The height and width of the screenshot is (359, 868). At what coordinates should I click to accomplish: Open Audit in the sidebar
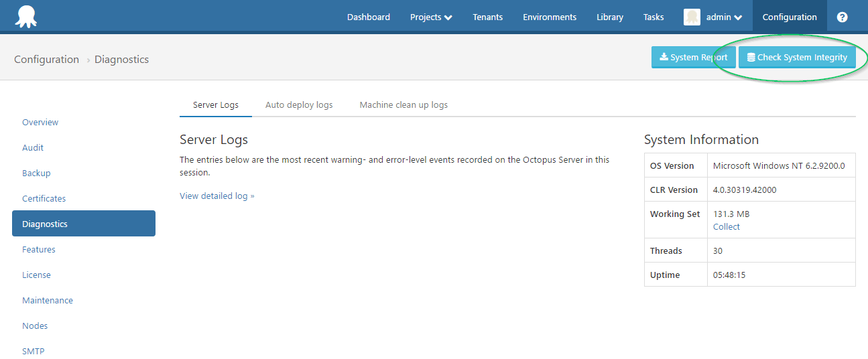click(33, 148)
